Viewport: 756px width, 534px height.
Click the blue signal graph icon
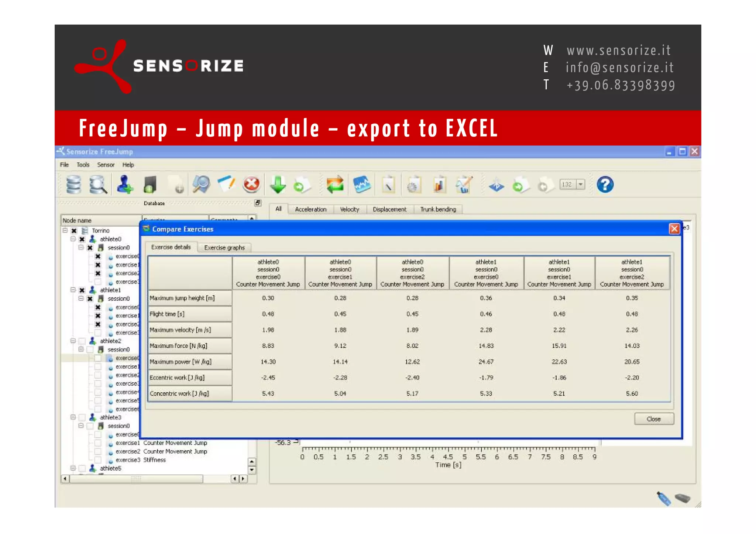[x=361, y=185]
